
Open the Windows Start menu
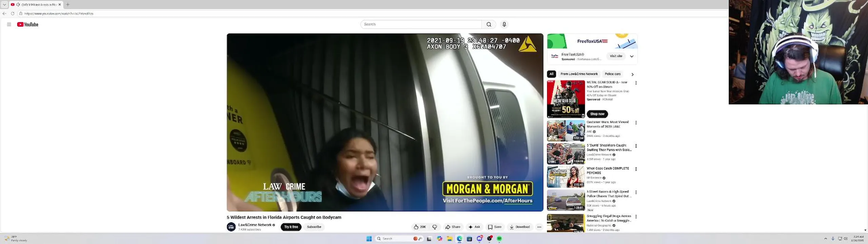tap(369, 239)
